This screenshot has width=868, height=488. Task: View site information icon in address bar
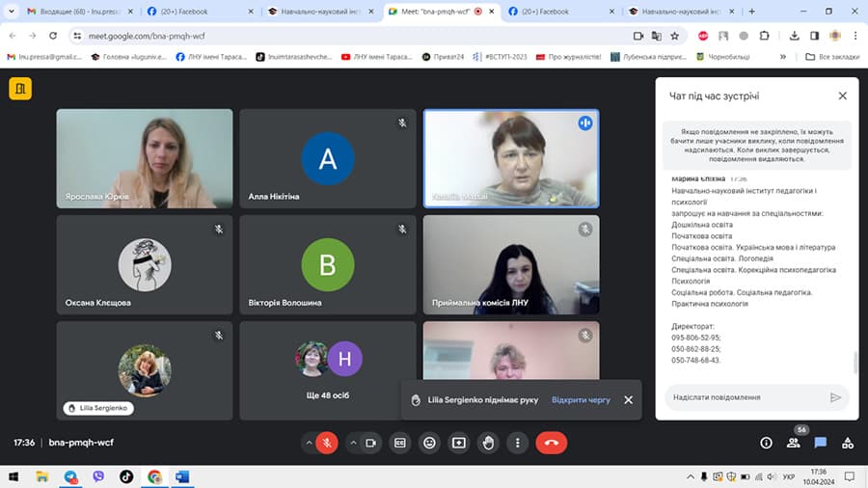click(77, 36)
